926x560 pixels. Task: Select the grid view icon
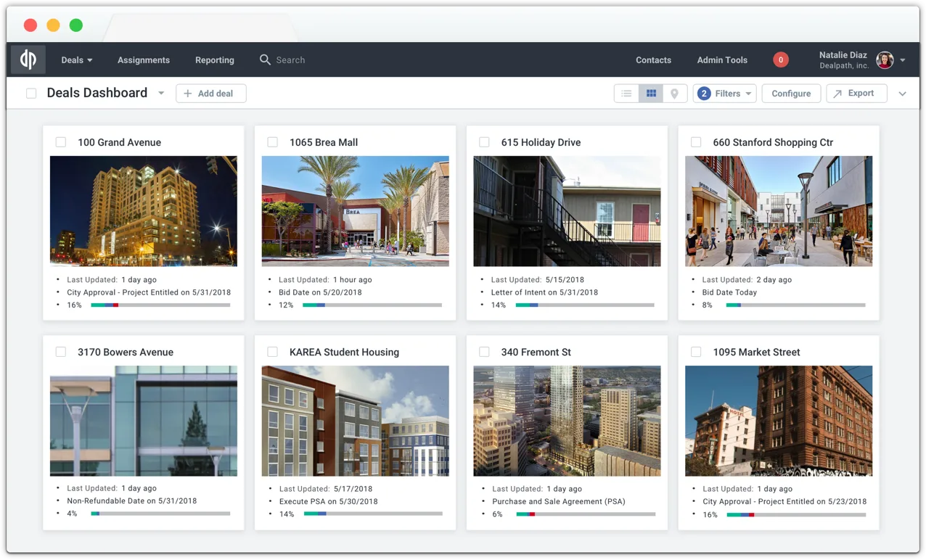point(650,93)
